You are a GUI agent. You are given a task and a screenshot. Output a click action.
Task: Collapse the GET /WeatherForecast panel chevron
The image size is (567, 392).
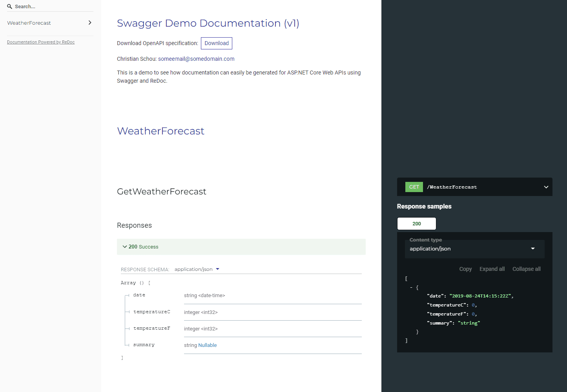pyautogui.click(x=546, y=187)
